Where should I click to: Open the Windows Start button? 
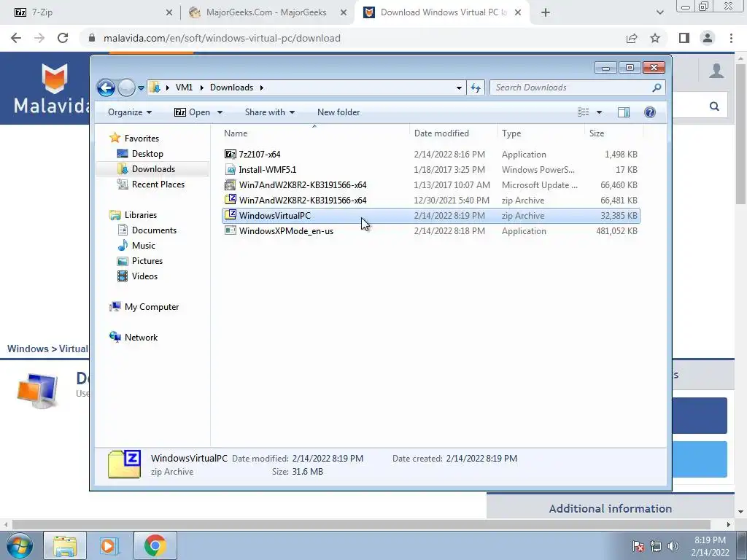click(19, 545)
